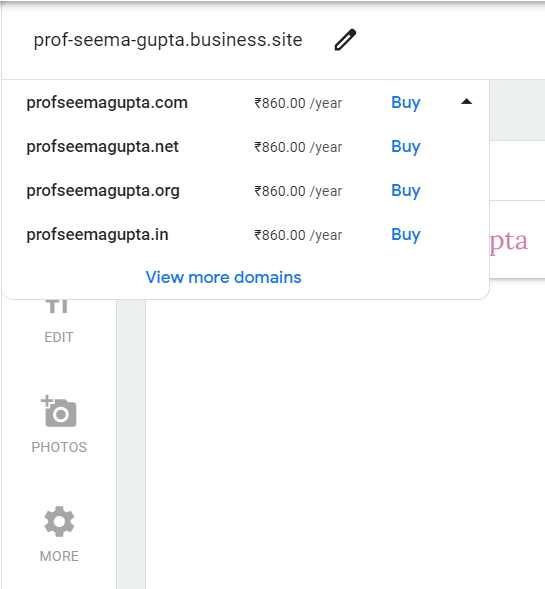Select profseemagupta.in domain name row
Screen dimensions: 545x589
(x=246, y=234)
